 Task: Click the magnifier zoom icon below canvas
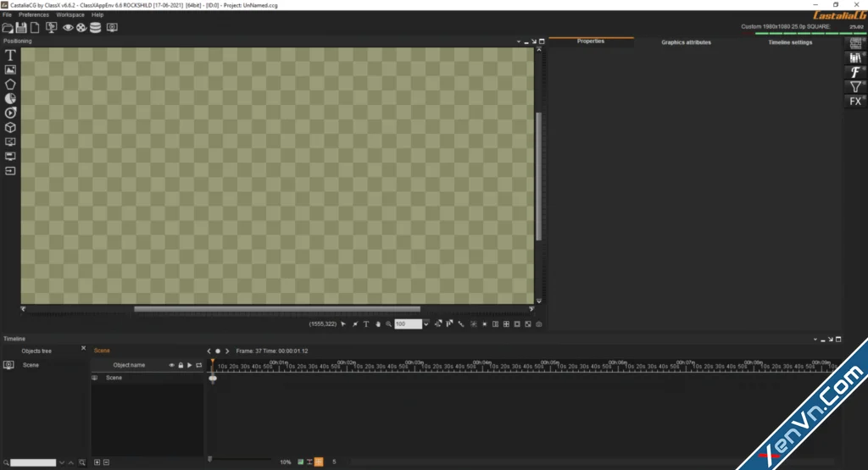coord(388,324)
